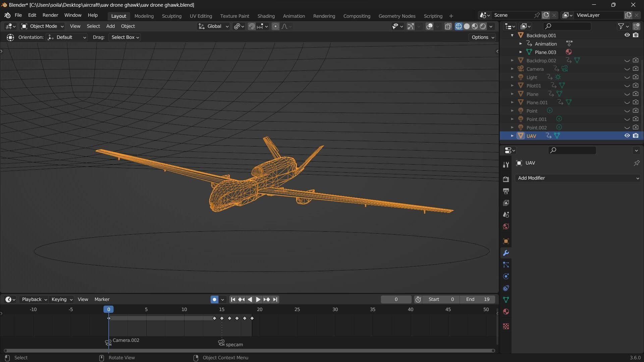Open the Render properties tab icon
644x362 pixels.
[506, 179]
